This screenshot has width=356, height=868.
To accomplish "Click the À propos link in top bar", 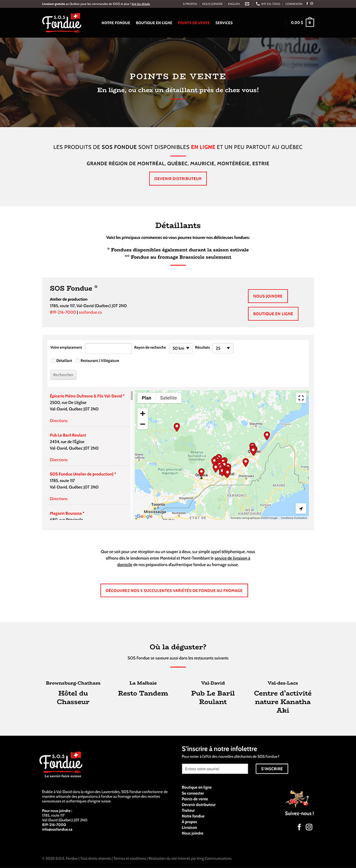I will coord(190,4).
